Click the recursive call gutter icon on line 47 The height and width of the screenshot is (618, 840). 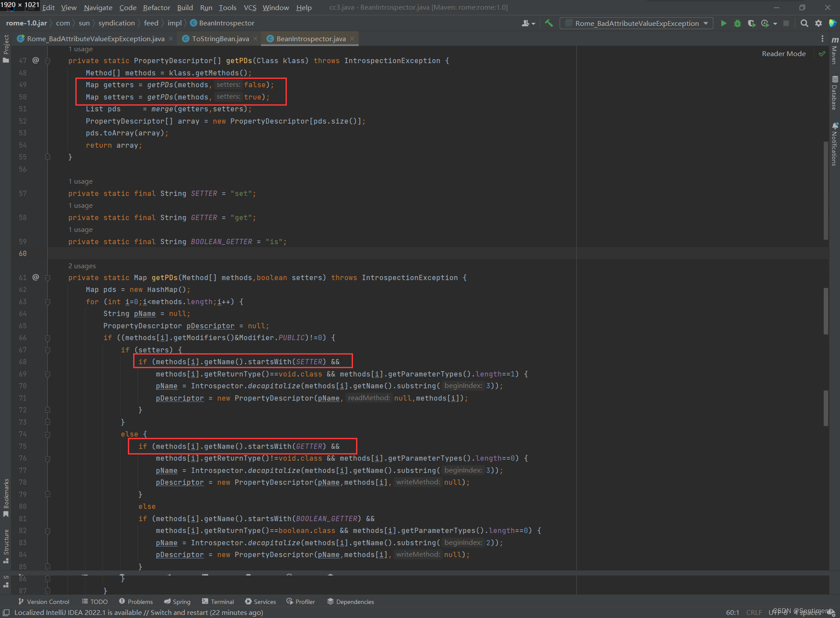(36, 60)
